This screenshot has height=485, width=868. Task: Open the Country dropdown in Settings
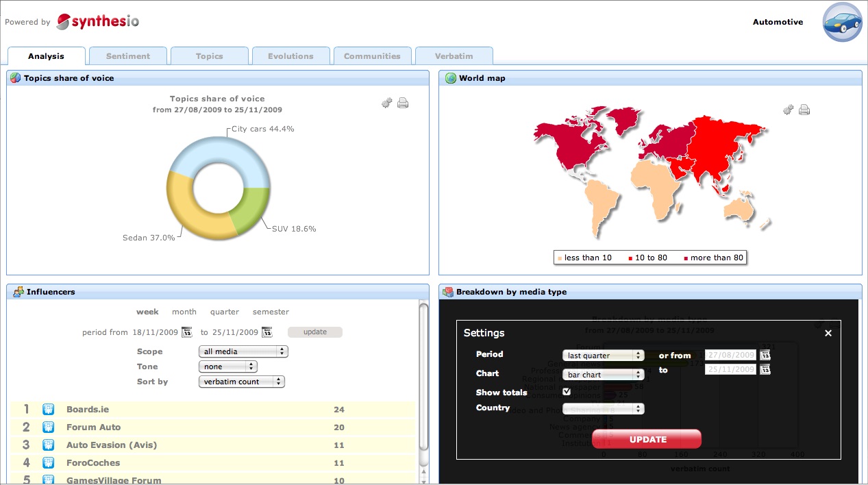point(603,409)
